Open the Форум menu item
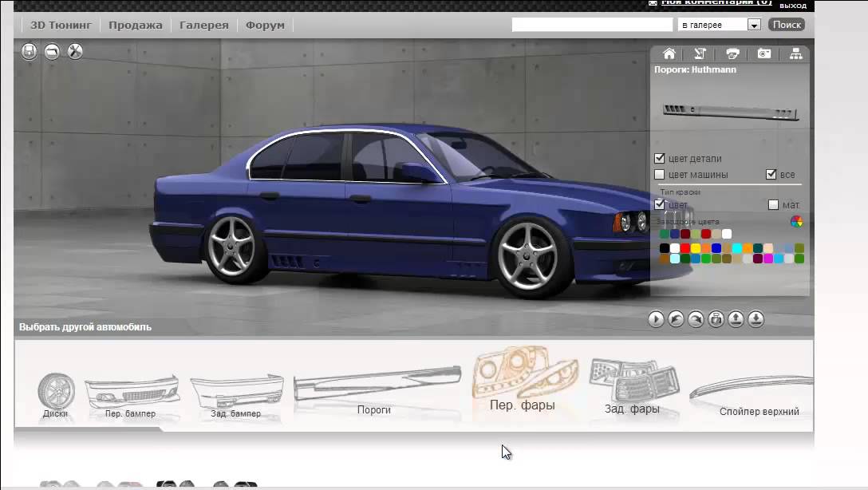 265,26
